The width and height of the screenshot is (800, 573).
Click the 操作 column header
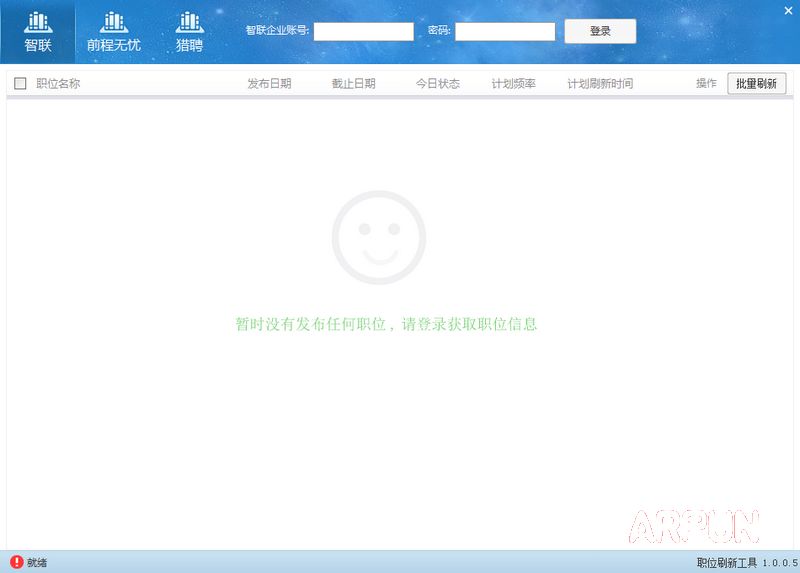[706, 84]
